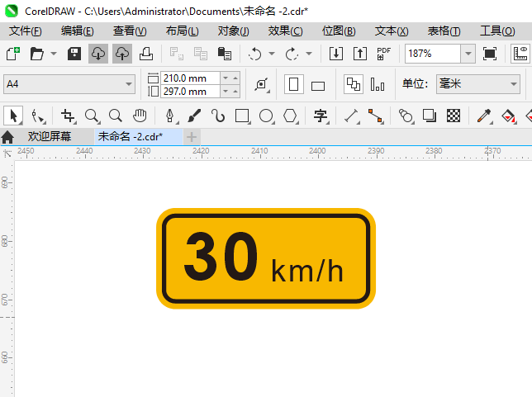Toggle rulers display icon
This screenshot has width=532, height=397.
[520, 54]
